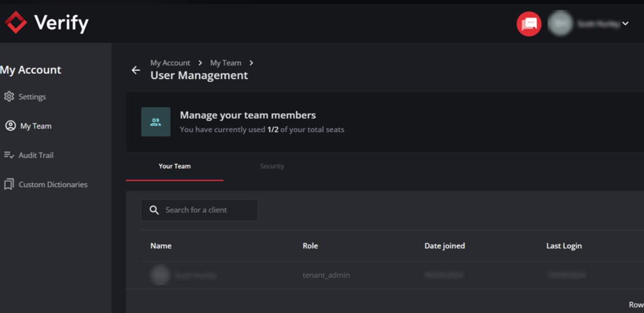Image resolution: width=644 pixels, height=313 pixels.
Task: Click the magnifying glass search icon
Action: 154,210
